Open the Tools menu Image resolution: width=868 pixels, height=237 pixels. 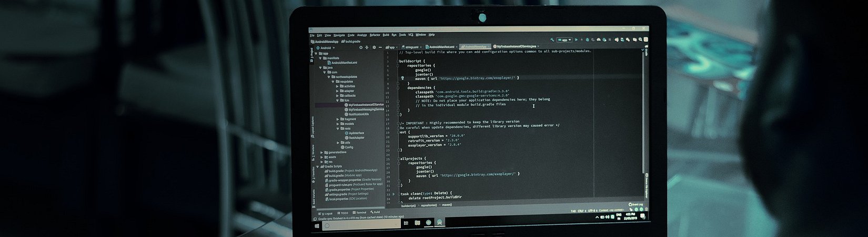[402, 35]
